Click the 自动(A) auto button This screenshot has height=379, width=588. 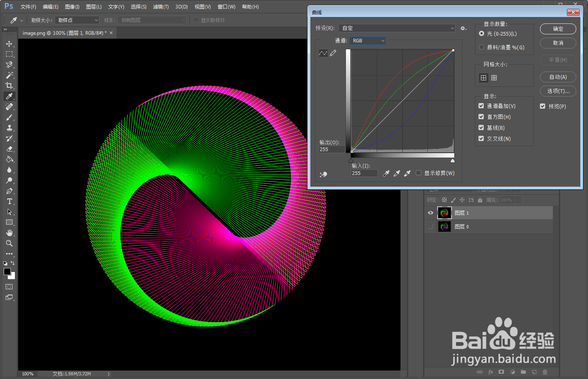pos(558,77)
